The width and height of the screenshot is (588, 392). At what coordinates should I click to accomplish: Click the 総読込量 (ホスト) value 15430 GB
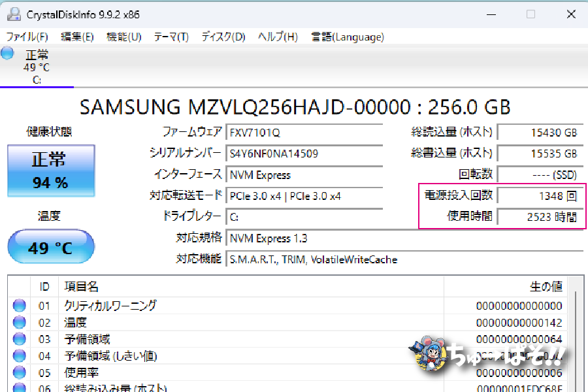pyautogui.click(x=540, y=133)
